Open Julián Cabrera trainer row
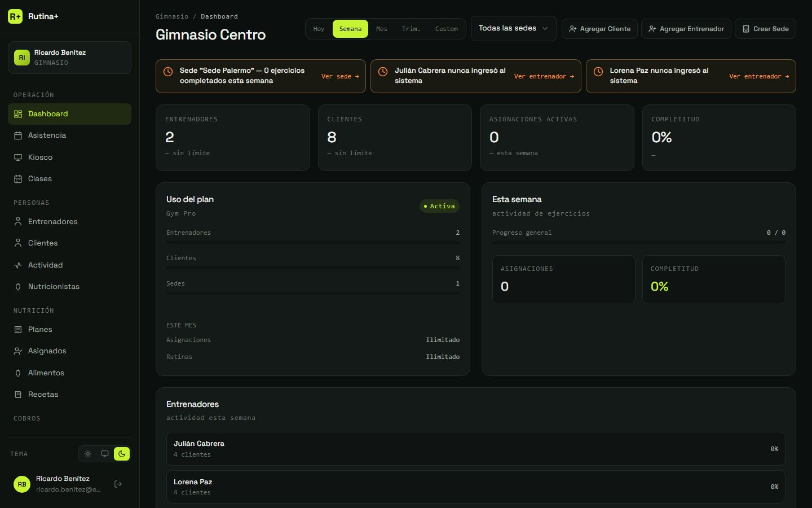 pos(476,449)
